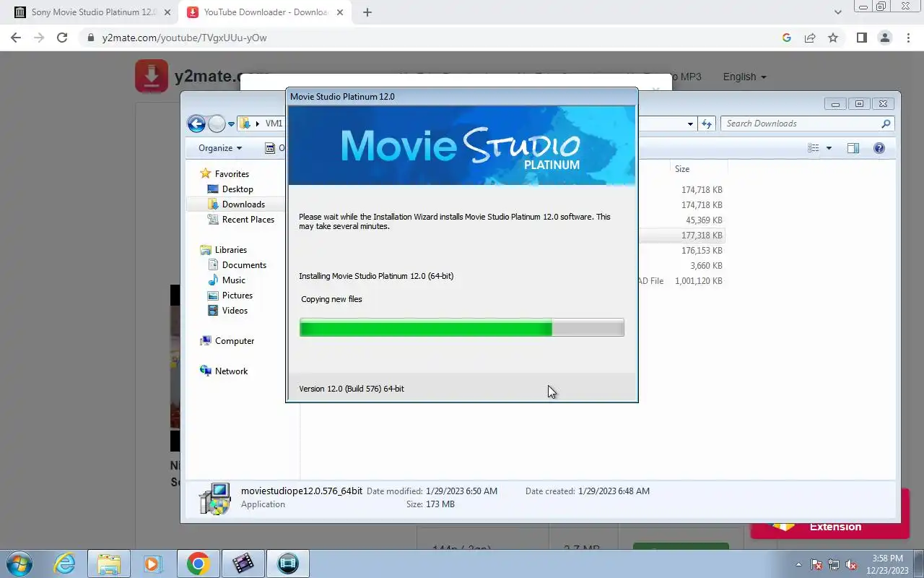Select the file sized 176,153 KB
The height and width of the screenshot is (578, 924).
[x=701, y=251]
